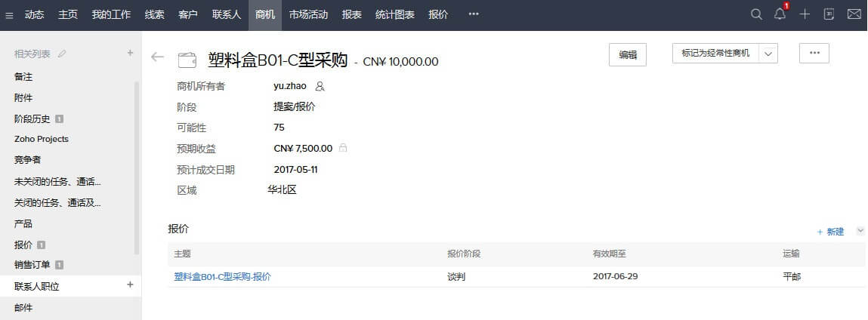Click the plus create icon in top bar
This screenshot has height=320, width=868.
point(805,15)
